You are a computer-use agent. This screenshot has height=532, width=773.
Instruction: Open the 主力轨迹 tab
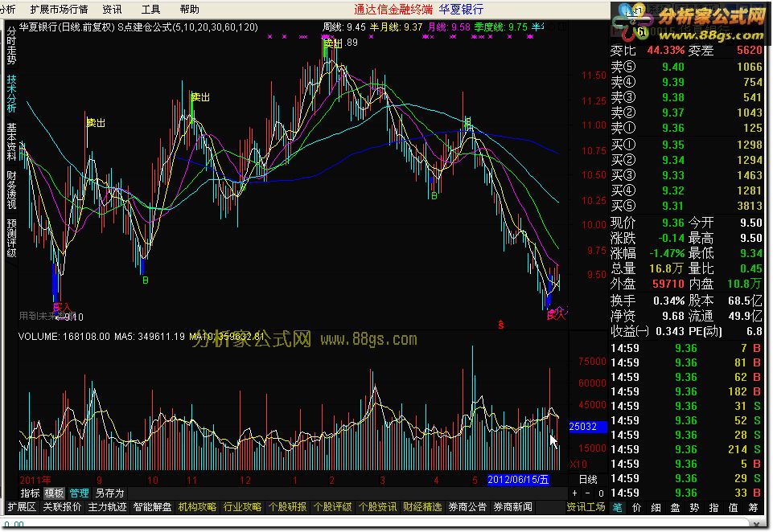(107, 507)
